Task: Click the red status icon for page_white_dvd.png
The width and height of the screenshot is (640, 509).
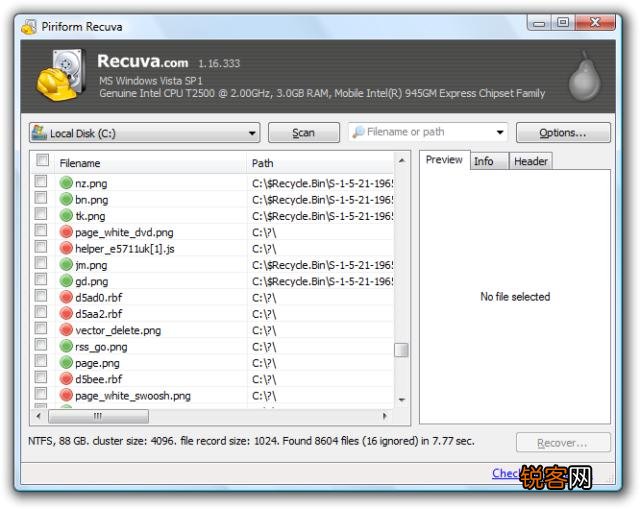Action: (x=66, y=232)
